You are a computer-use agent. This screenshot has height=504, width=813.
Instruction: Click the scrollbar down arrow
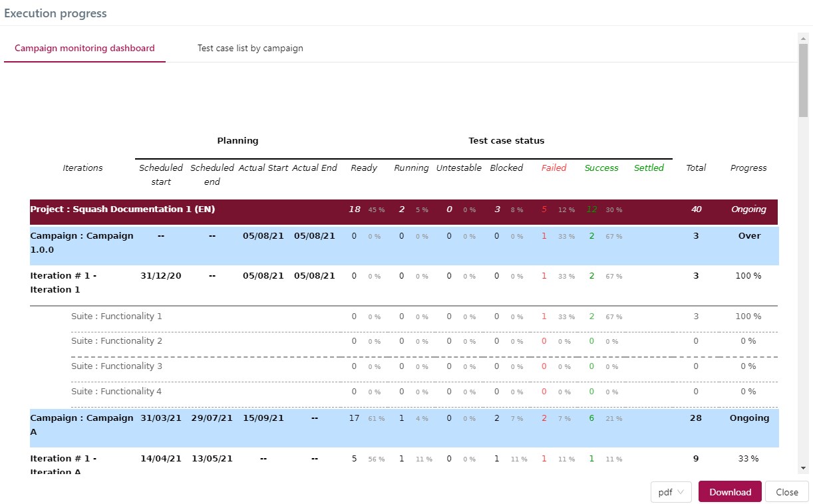point(803,468)
